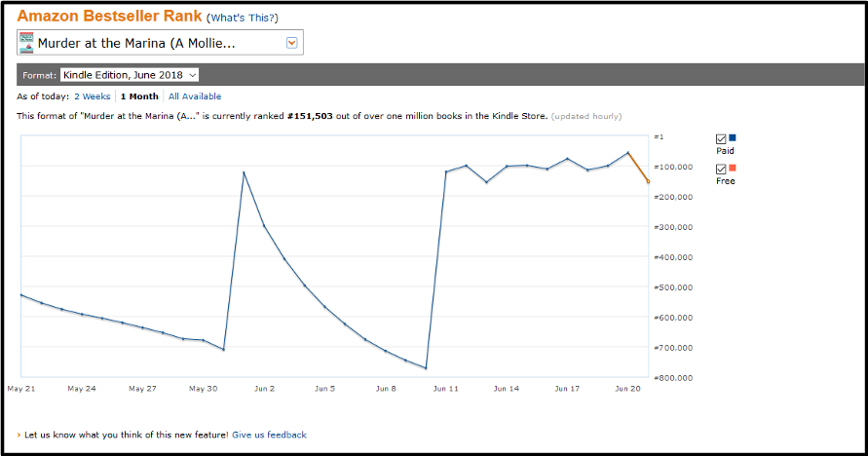Screen dimensions: 868x456
Task: Click the first data point at May 21
Action: click(21, 294)
